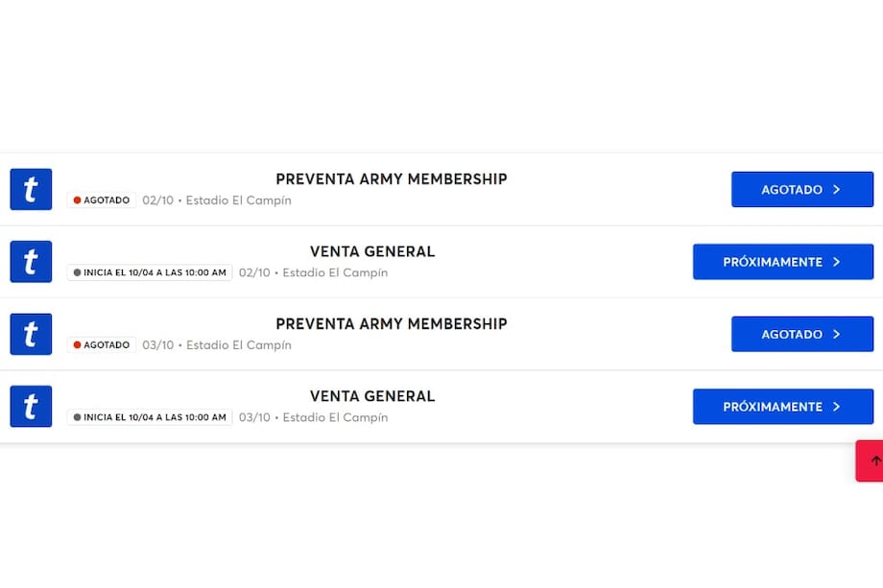This screenshot has height=588, width=883.
Task: Toggle the INICIA EL 10/04 badge for Venta General 02/10
Action: click(149, 272)
